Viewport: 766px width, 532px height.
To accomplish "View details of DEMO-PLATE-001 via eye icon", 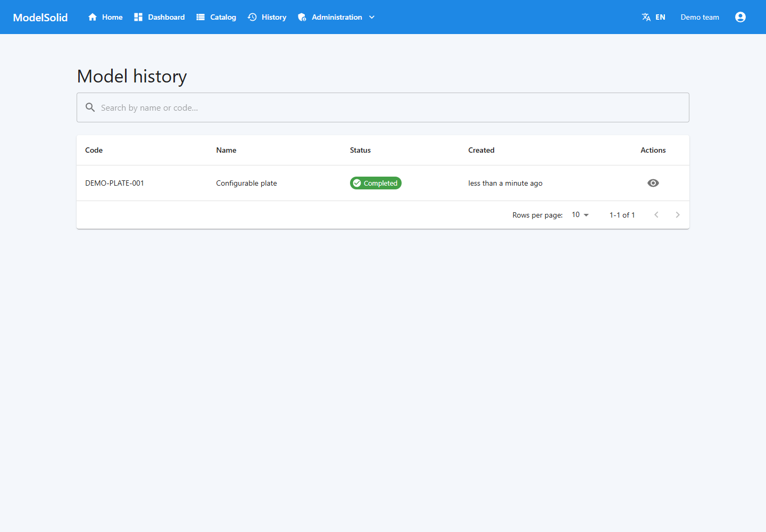I will [653, 183].
